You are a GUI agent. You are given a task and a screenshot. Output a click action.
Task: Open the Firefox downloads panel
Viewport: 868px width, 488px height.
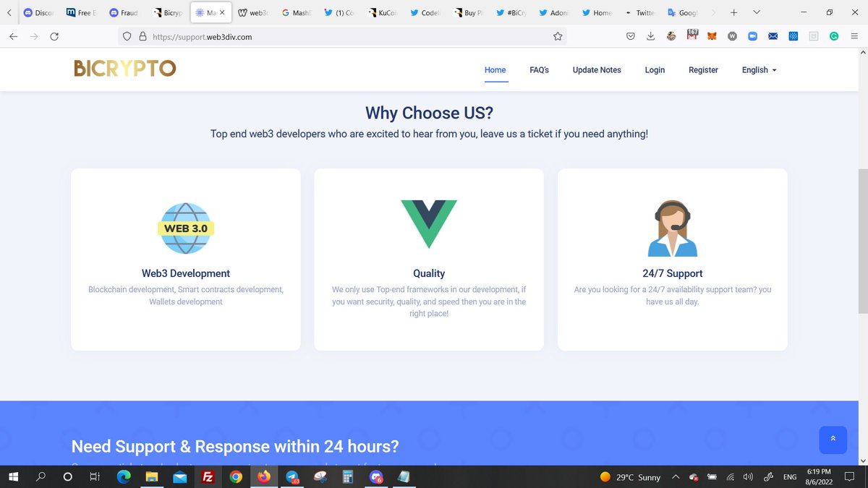(x=650, y=36)
